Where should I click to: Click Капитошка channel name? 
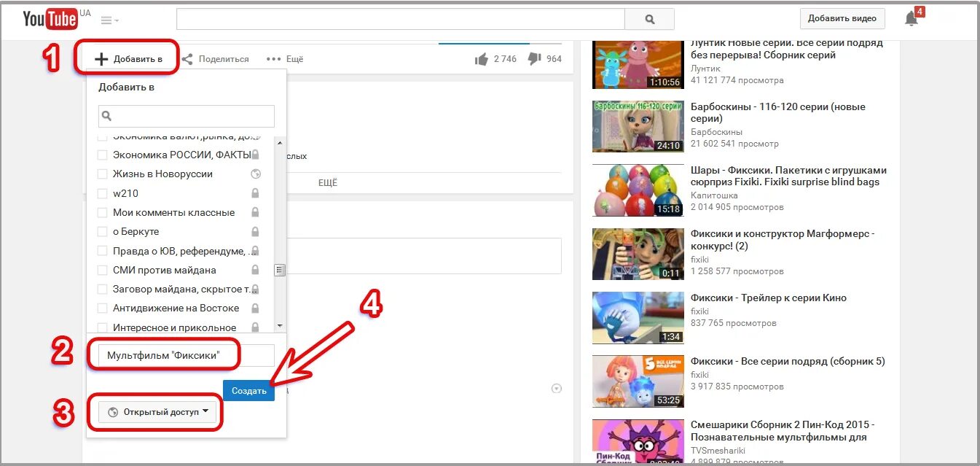click(x=714, y=195)
